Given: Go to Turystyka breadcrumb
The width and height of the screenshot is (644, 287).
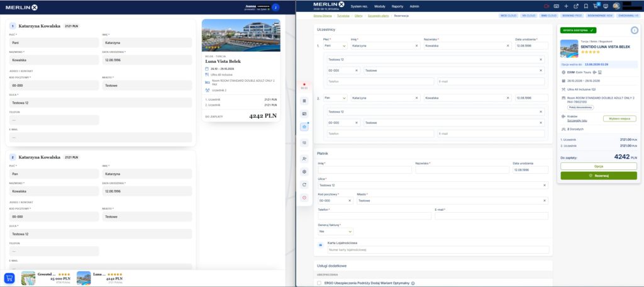Looking at the screenshot, I should (x=344, y=16).
